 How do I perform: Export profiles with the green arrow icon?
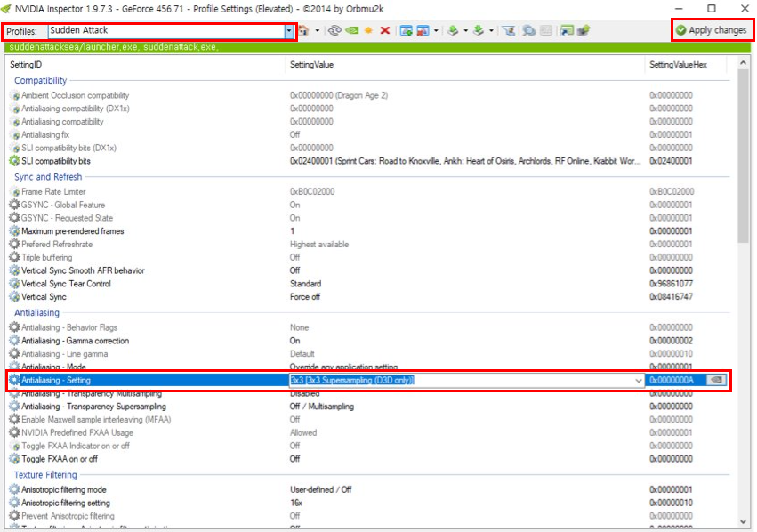coord(453,30)
